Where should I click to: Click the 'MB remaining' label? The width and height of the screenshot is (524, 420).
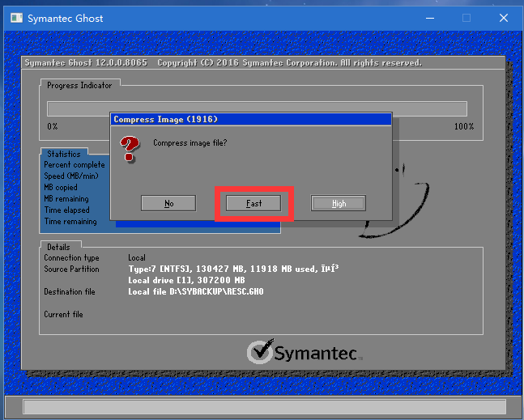tap(66, 198)
